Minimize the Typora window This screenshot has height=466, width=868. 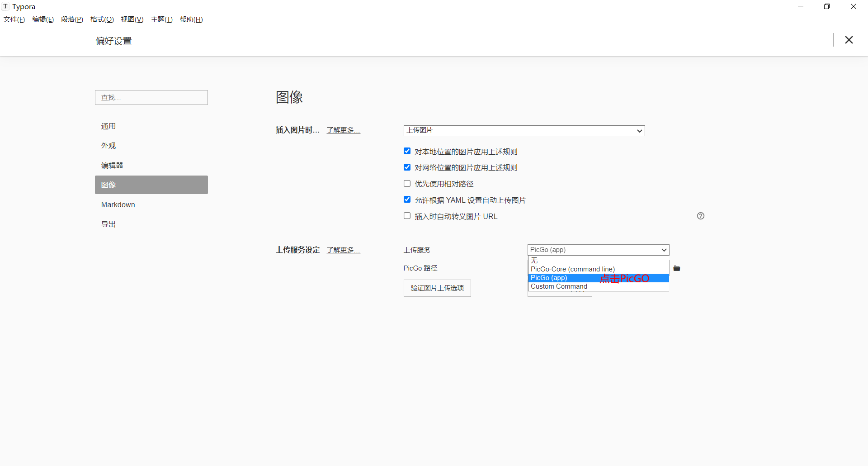click(x=801, y=6)
